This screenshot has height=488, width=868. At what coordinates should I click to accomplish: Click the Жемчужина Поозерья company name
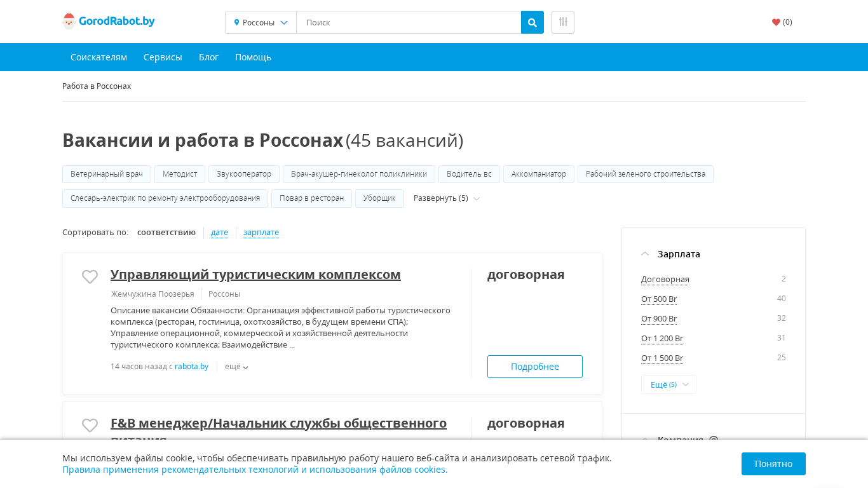(x=153, y=294)
